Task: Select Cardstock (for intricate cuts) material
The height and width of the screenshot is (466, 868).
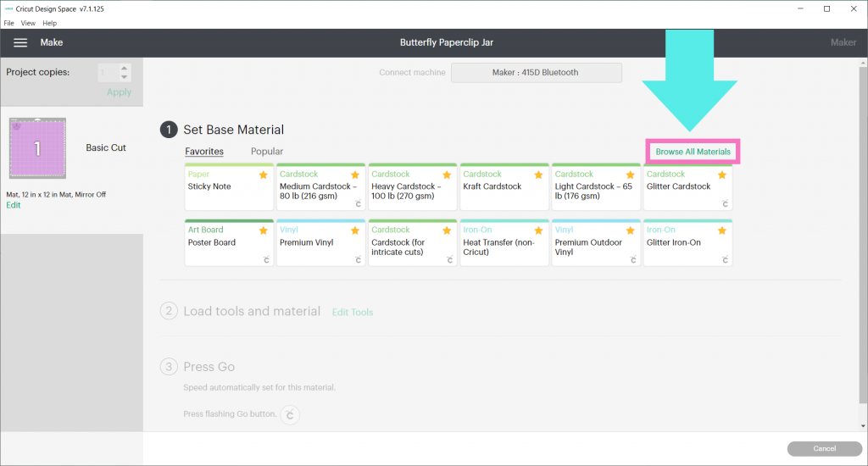Action: click(413, 243)
